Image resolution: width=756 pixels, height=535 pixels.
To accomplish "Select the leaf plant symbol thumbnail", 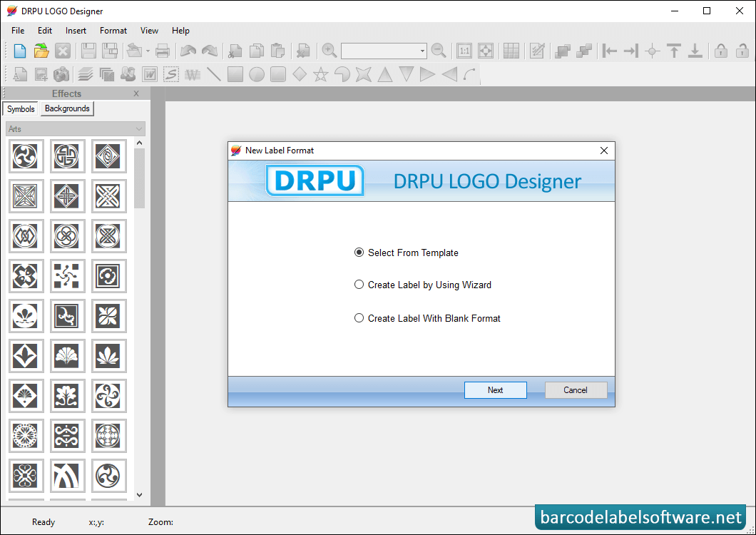I will [108, 355].
